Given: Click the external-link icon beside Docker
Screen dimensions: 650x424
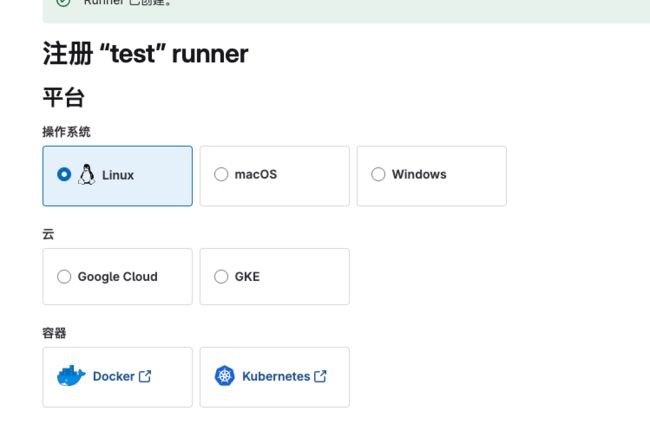Looking at the screenshot, I should click(x=145, y=376).
